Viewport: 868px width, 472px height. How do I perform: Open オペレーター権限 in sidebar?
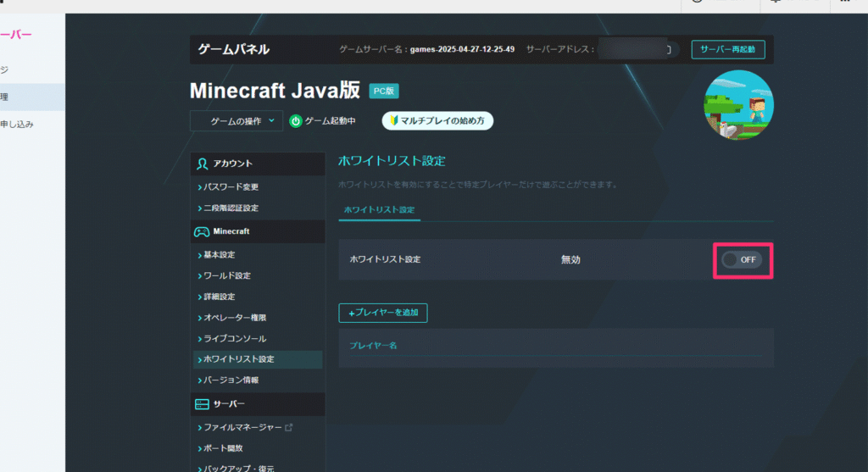(x=235, y=318)
